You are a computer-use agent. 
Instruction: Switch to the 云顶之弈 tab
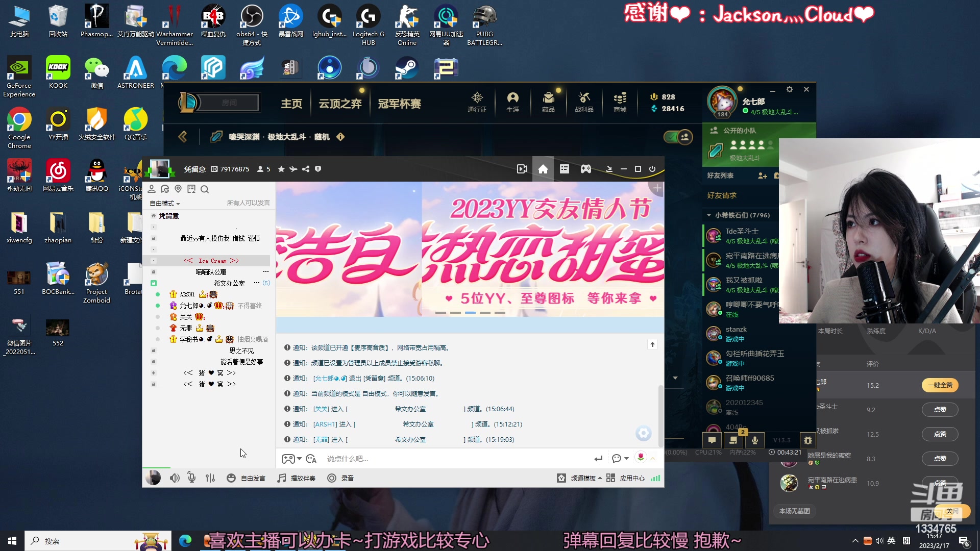pos(340,104)
